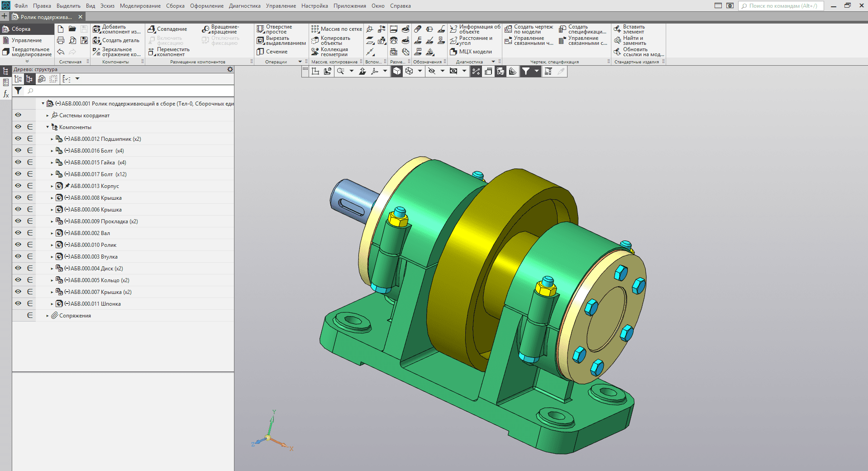Click the tree filter funnel icon
Viewport: 868px width, 471px height.
(x=18, y=91)
